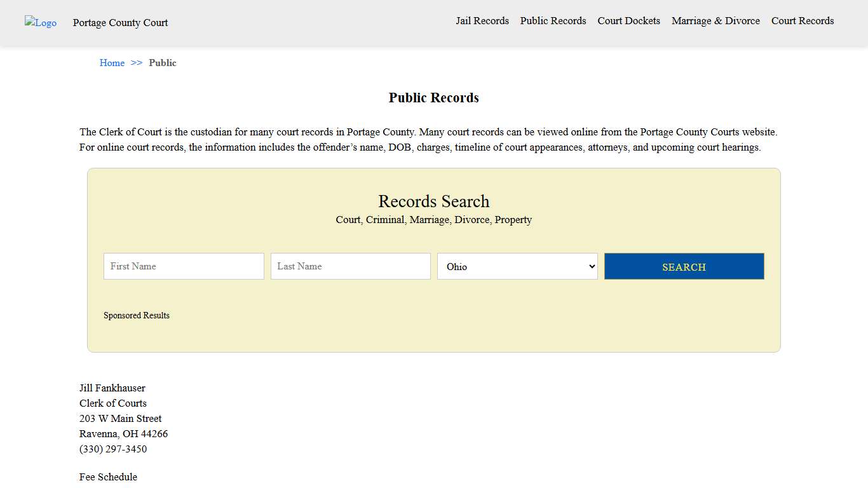Viewport: 868px width, 488px height.
Task: Click the Public Records page title
Action: pyautogui.click(x=434, y=97)
